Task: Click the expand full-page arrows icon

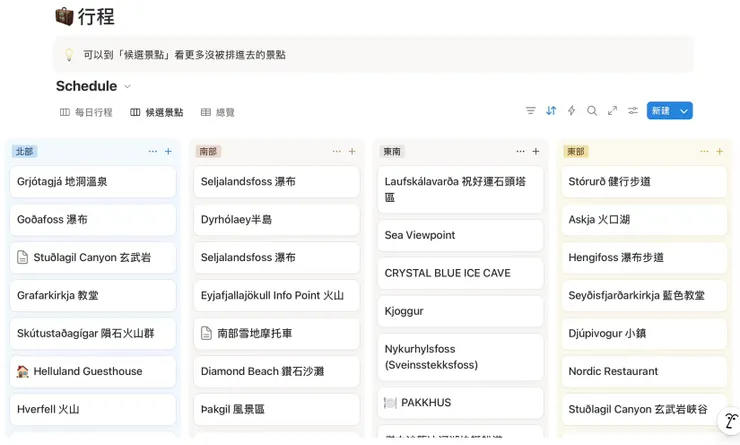Action: (613, 111)
